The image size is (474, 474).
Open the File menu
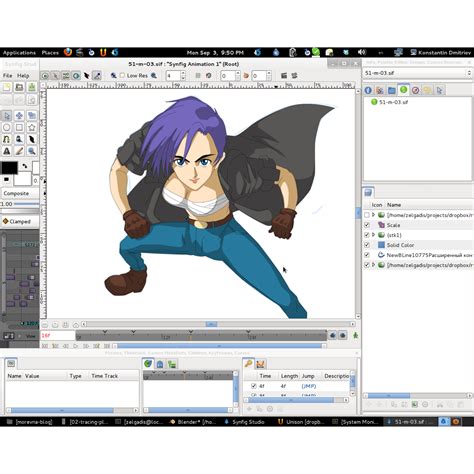tap(7, 76)
